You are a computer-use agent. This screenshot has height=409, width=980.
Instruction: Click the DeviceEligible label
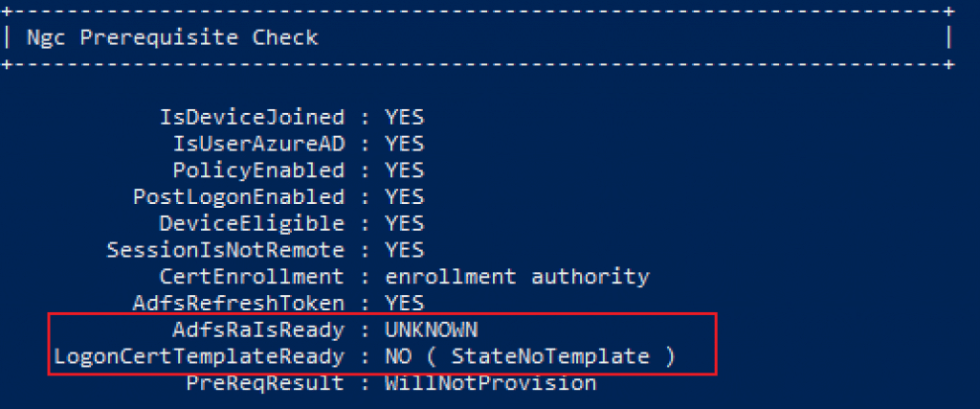[252, 223]
